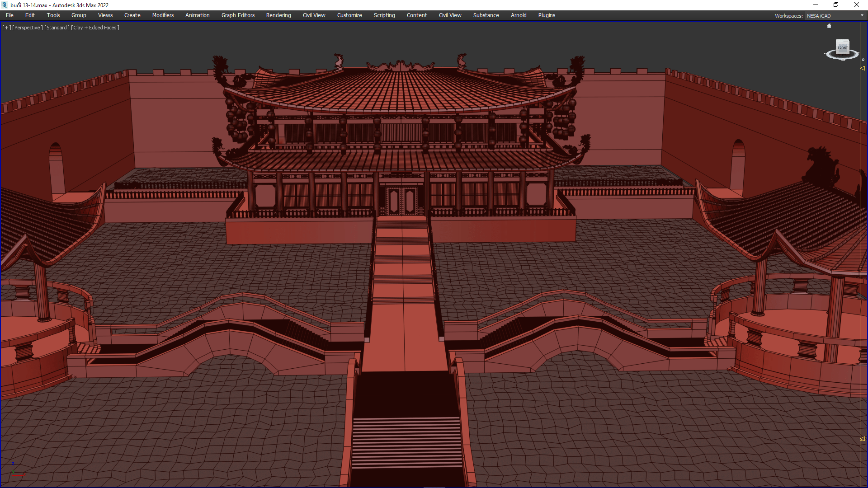Open the viewport [+] general menu

(x=6, y=28)
